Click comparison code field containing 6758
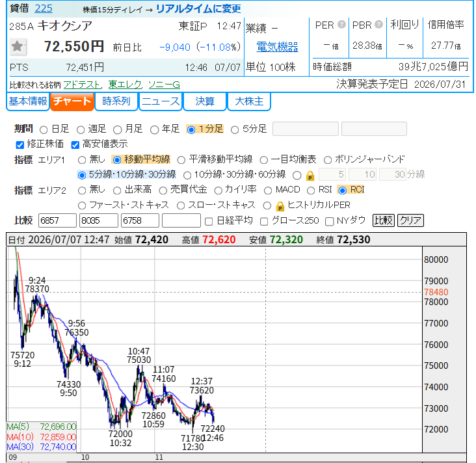 [140, 220]
